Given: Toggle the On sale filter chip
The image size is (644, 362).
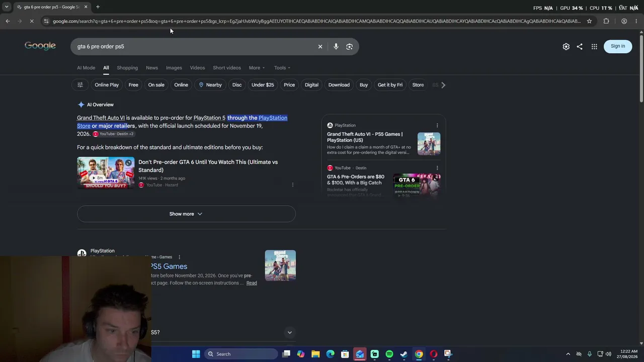Looking at the screenshot, I should tap(156, 85).
